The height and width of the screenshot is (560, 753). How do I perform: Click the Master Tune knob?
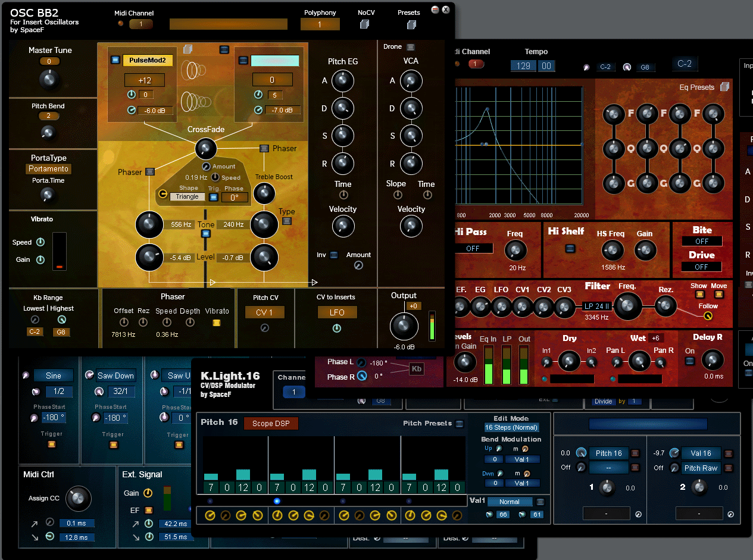(49, 79)
